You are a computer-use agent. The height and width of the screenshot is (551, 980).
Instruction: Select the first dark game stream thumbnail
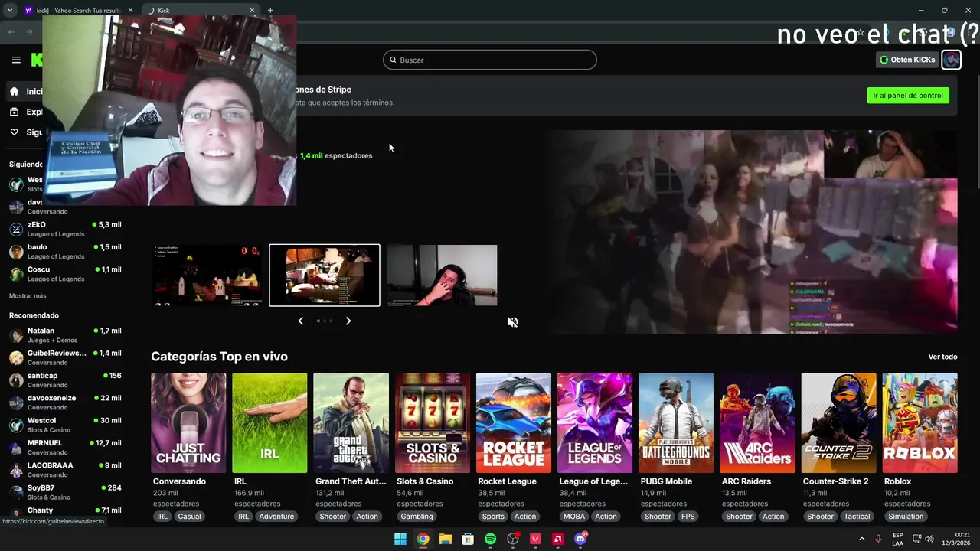(207, 275)
